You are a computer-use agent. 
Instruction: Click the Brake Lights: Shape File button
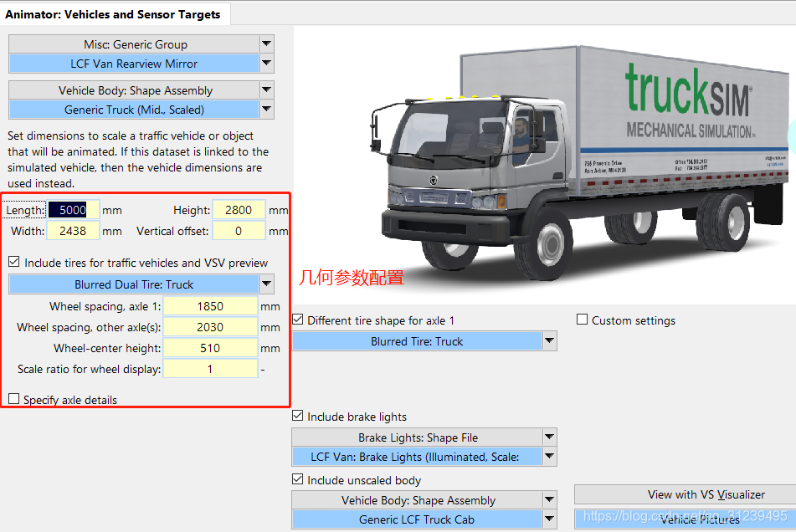[418, 437]
